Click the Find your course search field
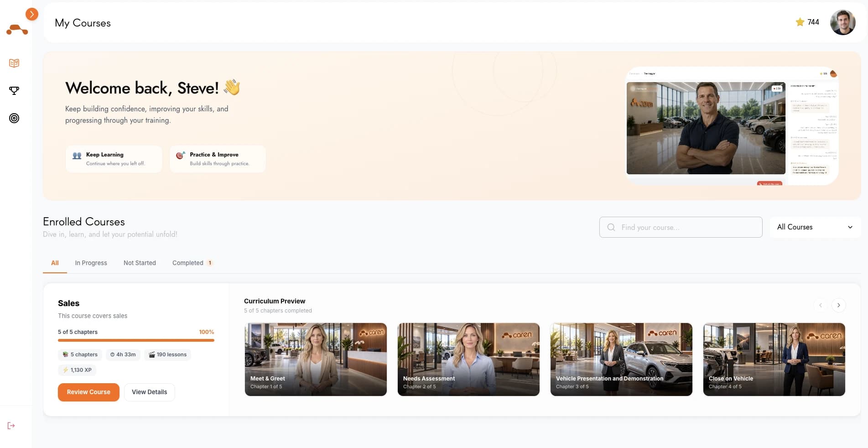This screenshot has width=868, height=448. point(681,227)
